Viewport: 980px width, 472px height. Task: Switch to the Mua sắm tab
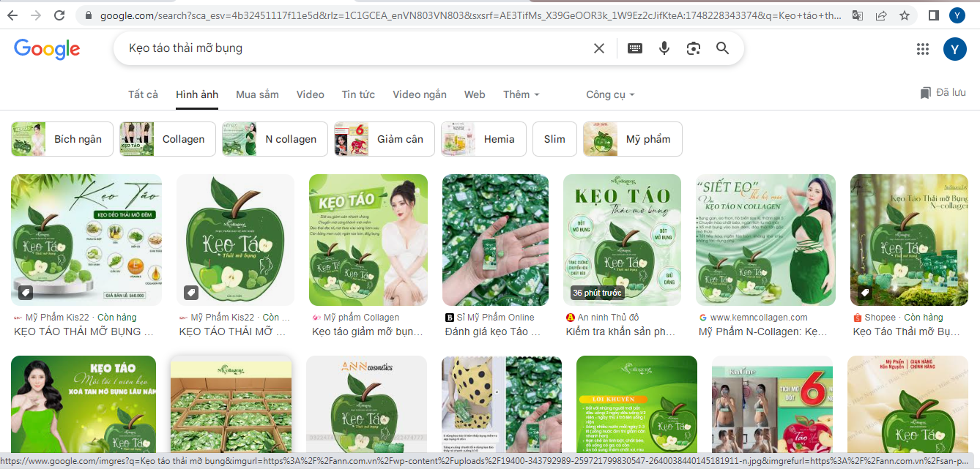point(257,94)
